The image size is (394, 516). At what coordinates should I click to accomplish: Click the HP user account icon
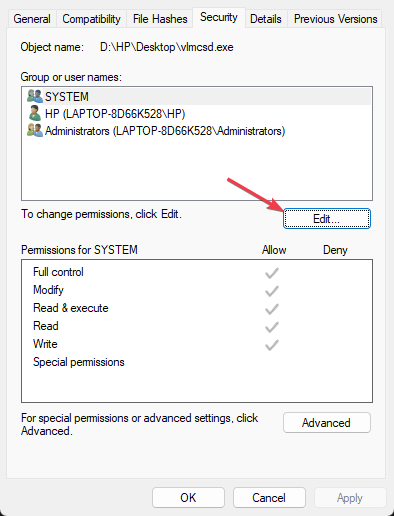tap(35, 113)
